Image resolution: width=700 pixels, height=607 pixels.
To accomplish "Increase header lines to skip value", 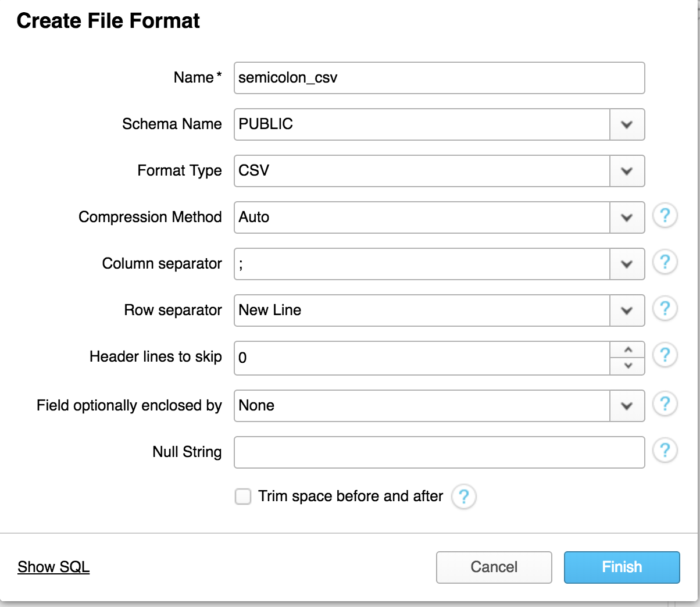I will coord(627,350).
